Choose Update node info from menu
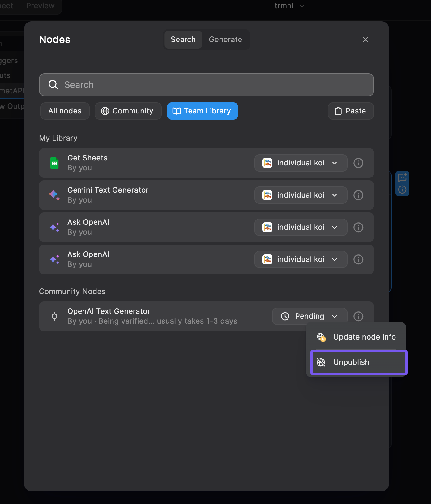431x504 pixels. 356,337
